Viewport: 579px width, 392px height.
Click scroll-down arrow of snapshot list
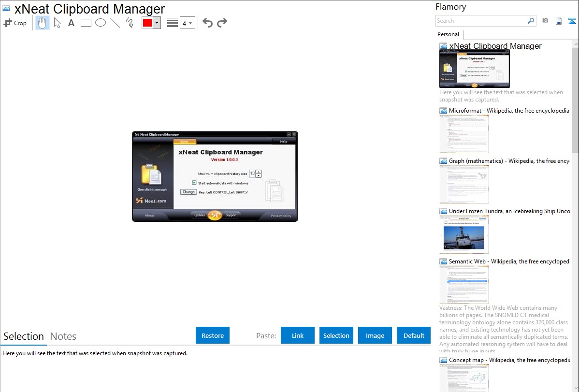click(575, 388)
